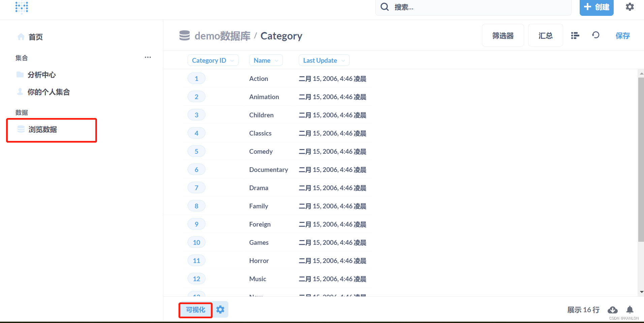Screen dimensions: 644x323
Task: Click the demo数据库 database icon in breadcrumb
Action: [x=184, y=35]
